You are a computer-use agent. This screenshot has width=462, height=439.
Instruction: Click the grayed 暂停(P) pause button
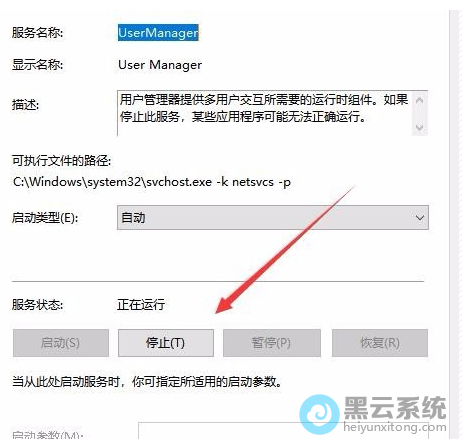coord(272,343)
